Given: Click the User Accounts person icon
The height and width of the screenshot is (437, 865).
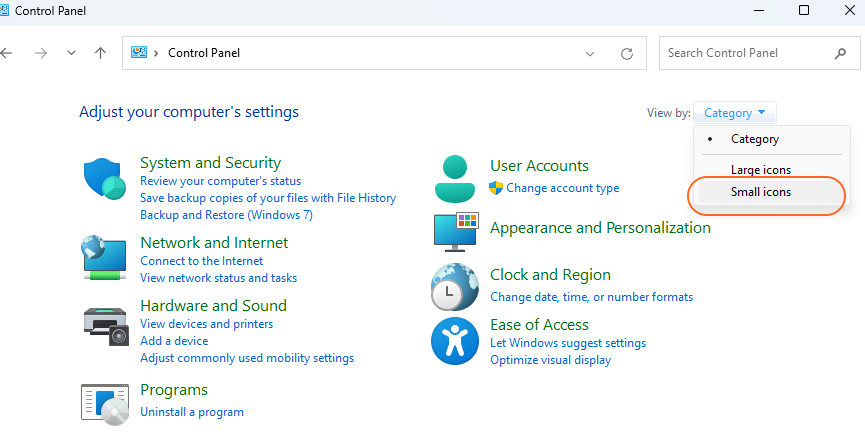Looking at the screenshot, I should point(455,179).
